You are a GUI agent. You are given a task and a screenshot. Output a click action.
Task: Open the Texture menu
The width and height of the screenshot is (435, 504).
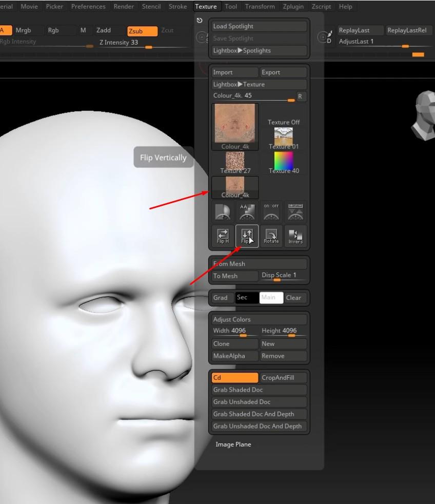206,7
